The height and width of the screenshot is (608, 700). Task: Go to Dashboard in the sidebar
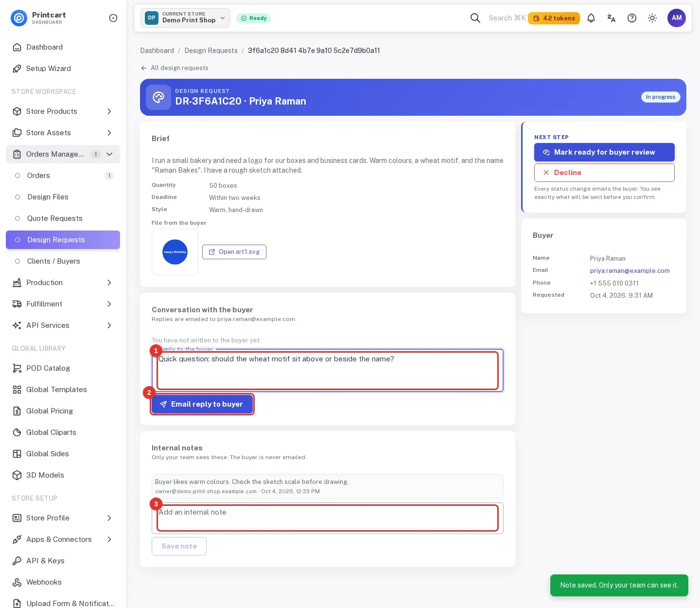63,47
